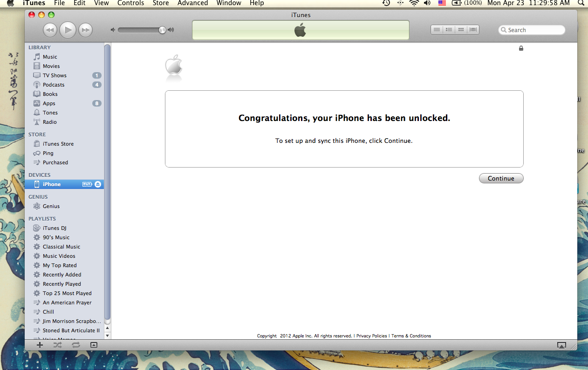Image resolution: width=588 pixels, height=370 pixels.
Task: Open the Edit menu
Action: tap(80, 3)
